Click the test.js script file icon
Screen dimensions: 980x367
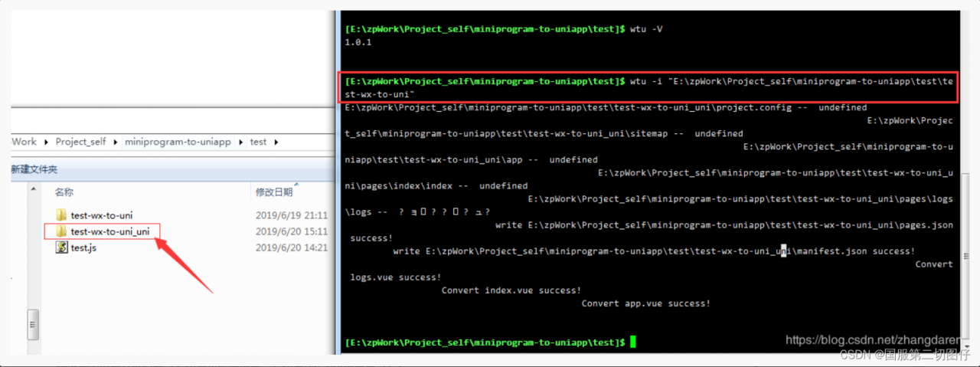tap(62, 247)
